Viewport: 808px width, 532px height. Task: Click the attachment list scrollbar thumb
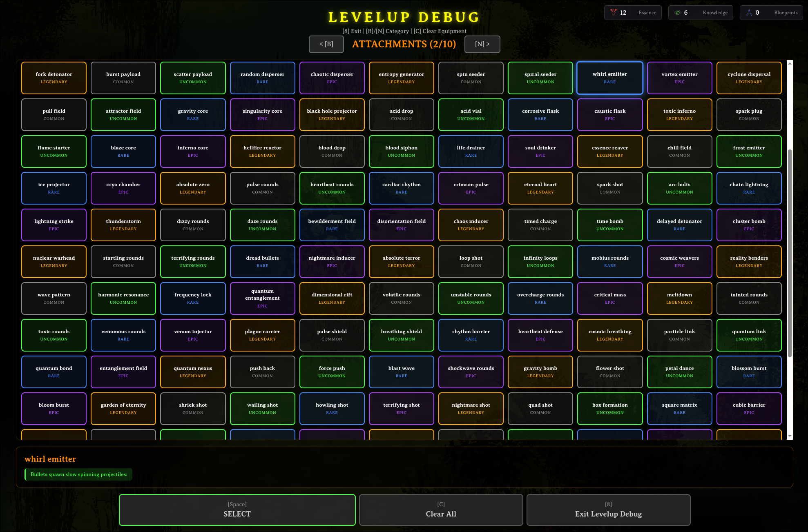coord(790,253)
